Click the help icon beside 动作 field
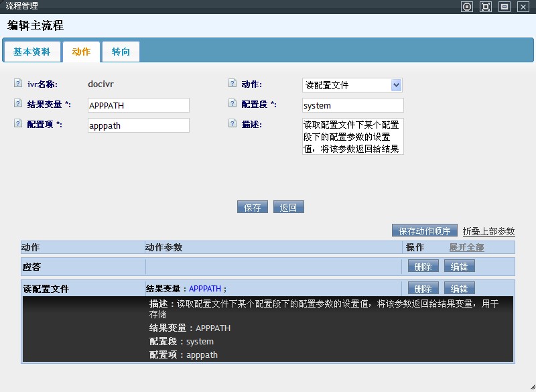Screen dimensions: 536x392 point(232,84)
